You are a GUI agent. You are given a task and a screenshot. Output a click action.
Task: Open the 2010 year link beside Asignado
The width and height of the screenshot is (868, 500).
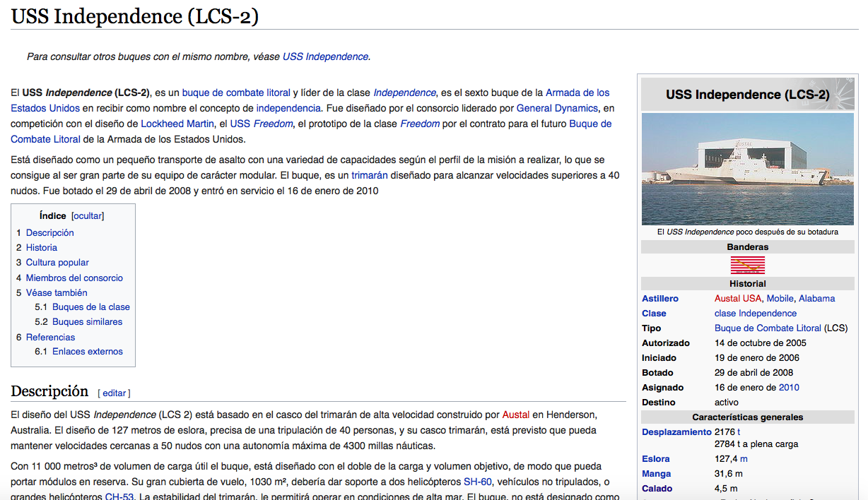(789, 388)
